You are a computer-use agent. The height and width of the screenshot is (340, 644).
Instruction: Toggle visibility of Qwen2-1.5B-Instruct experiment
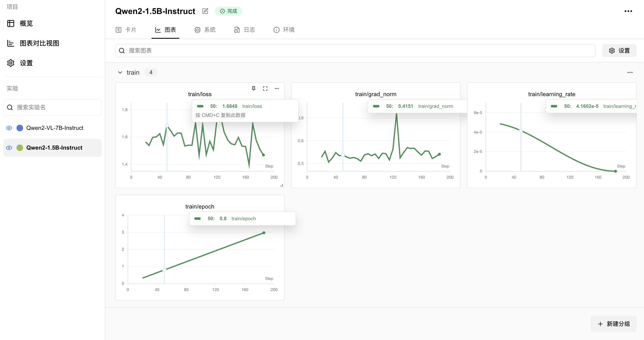pos(9,148)
